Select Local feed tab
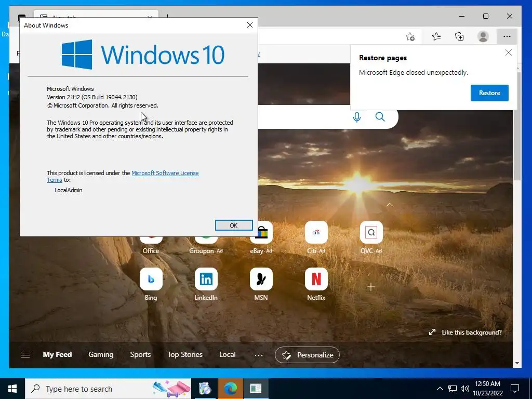The height and width of the screenshot is (399, 532). 228,354
